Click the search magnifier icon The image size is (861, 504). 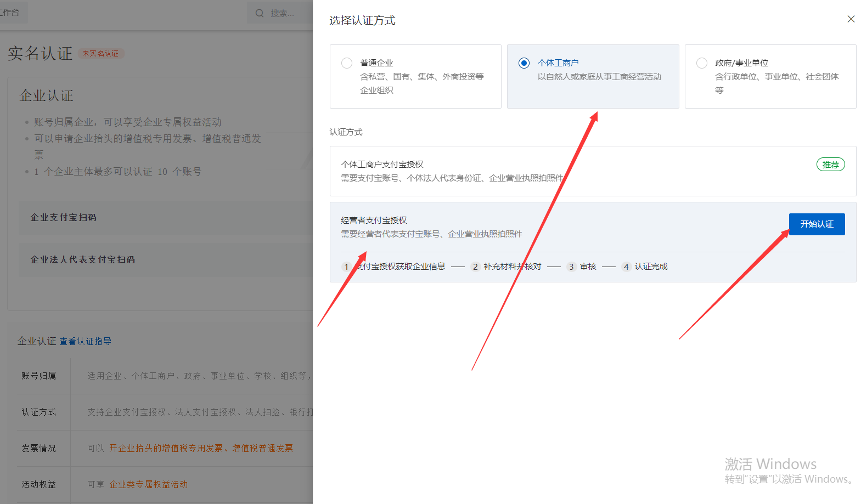(x=260, y=13)
